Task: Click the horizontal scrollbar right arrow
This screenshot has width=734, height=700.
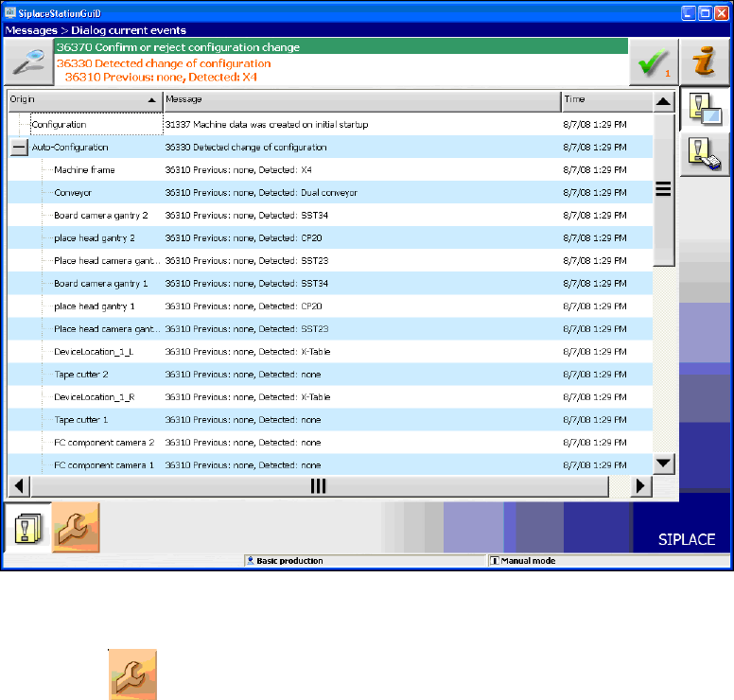Action: [641, 486]
